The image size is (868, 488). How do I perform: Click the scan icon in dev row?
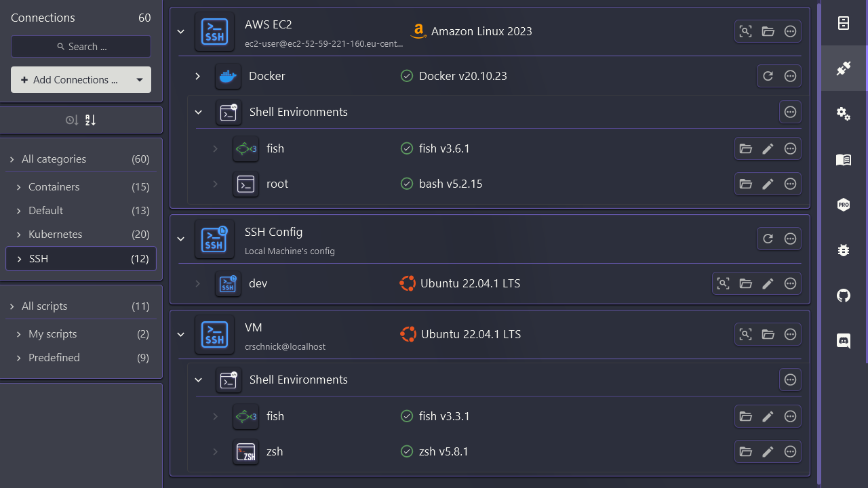tap(723, 283)
